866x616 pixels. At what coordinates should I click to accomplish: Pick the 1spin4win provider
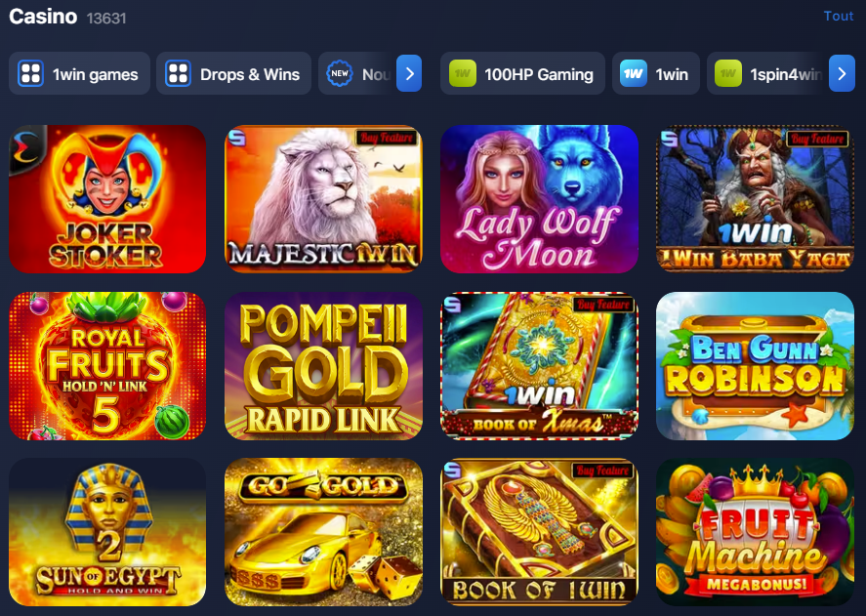click(767, 73)
